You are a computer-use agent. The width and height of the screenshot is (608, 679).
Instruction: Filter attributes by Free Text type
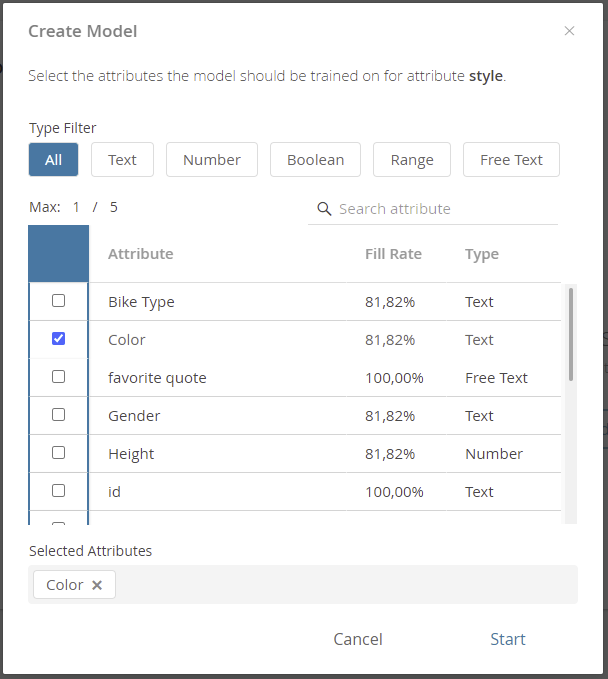(x=511, y=160)
